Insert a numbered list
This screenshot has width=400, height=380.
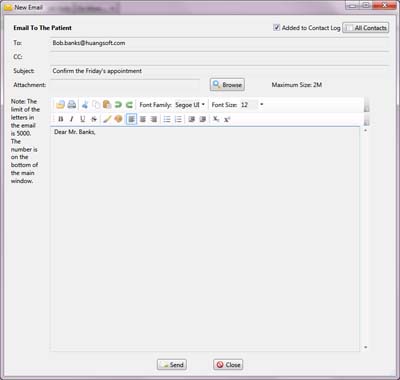(178, 119)
